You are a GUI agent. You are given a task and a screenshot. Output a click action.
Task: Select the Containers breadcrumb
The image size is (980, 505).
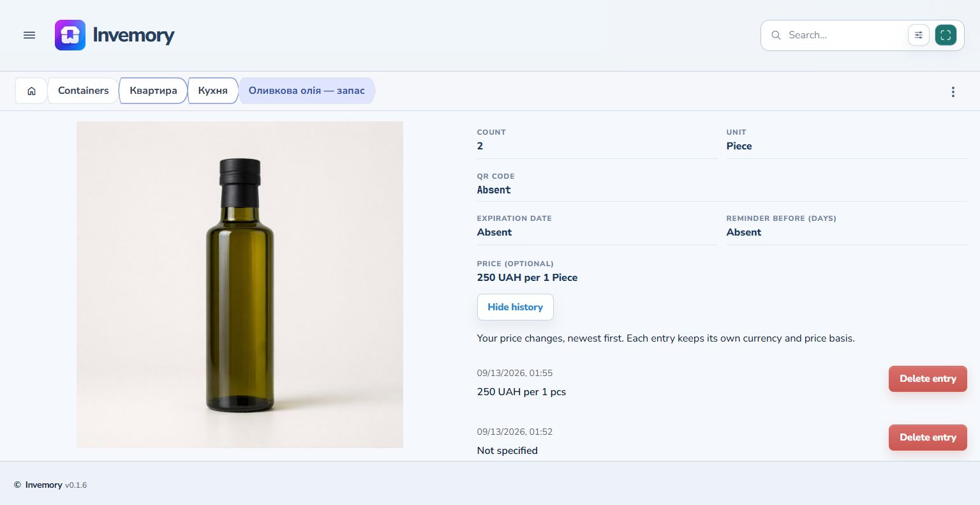click(x=84, y=91)
